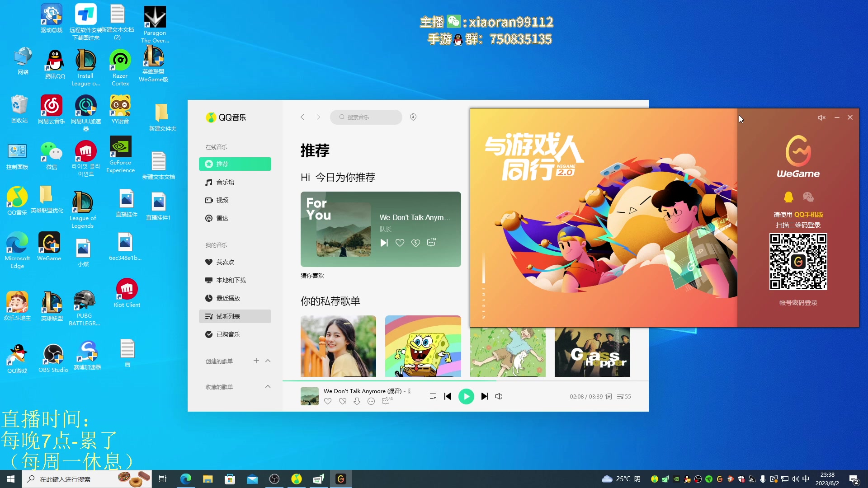The width and height of the screenshot is (868, 488).
Task: Open the 猜你喜欢 label under For You
Action: pyautogui.click(x=312, y=276)
